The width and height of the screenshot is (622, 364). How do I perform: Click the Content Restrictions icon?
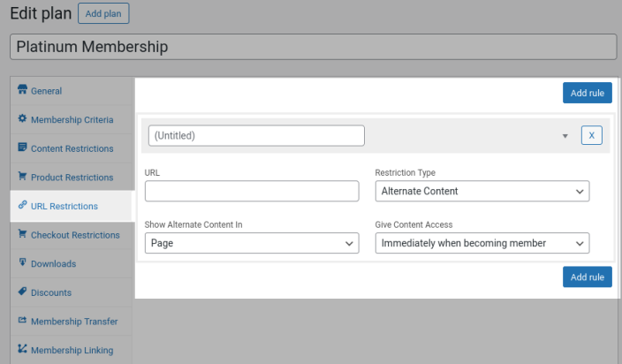coord(22,148)
